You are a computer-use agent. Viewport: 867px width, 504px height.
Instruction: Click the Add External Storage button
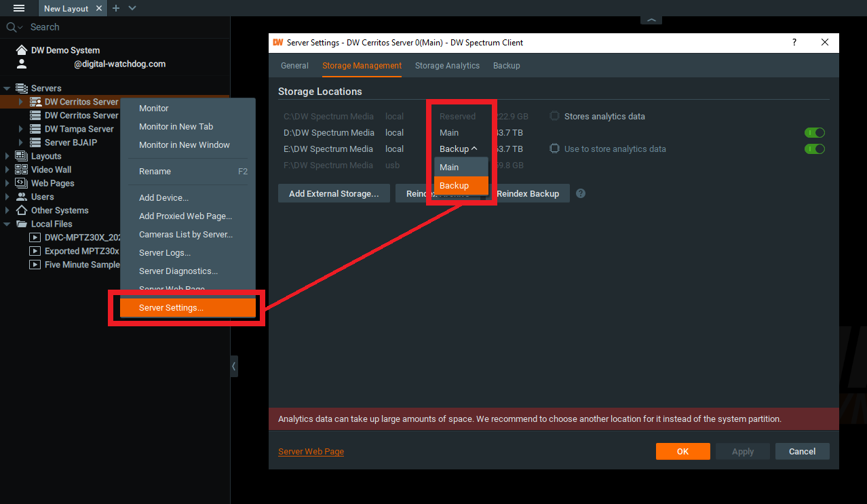coord(334,193)
